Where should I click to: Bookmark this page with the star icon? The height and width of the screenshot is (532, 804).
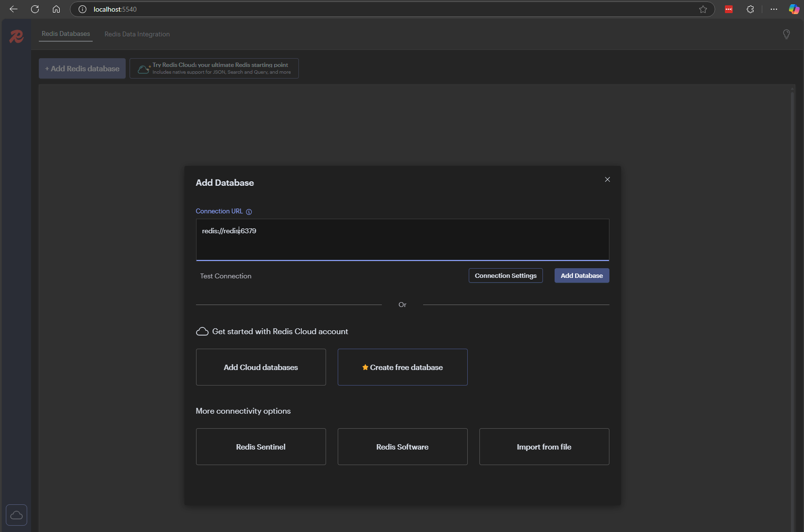point(703,9)
